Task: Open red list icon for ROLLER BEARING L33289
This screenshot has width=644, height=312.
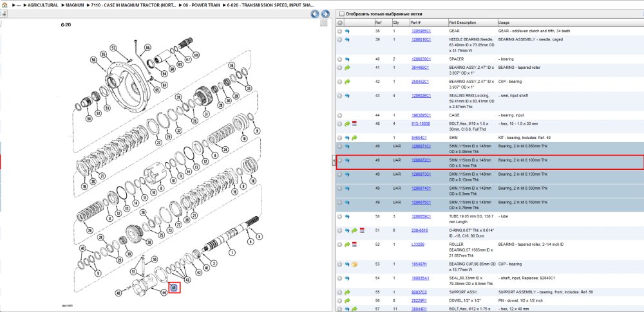Action: [354, 244]
